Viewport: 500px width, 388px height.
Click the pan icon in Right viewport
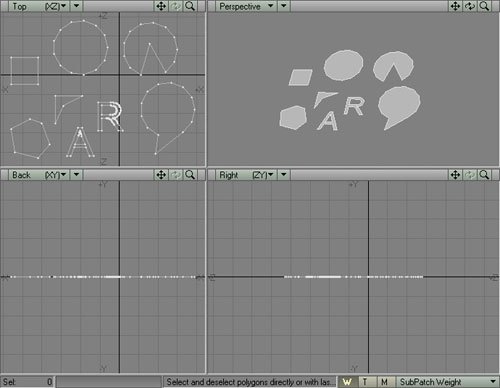point(455,175)
